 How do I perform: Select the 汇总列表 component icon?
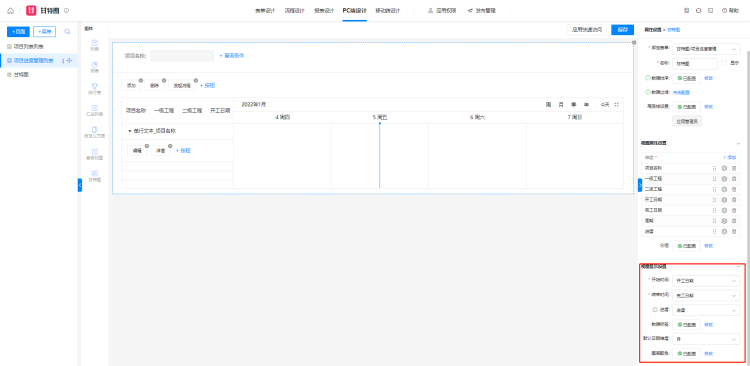tap(95, 108)
